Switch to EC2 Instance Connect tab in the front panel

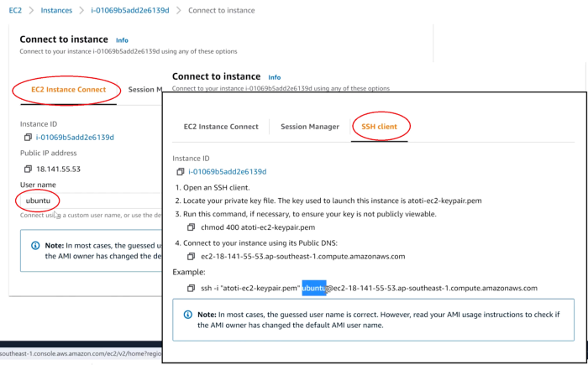[x=221, y=127]
